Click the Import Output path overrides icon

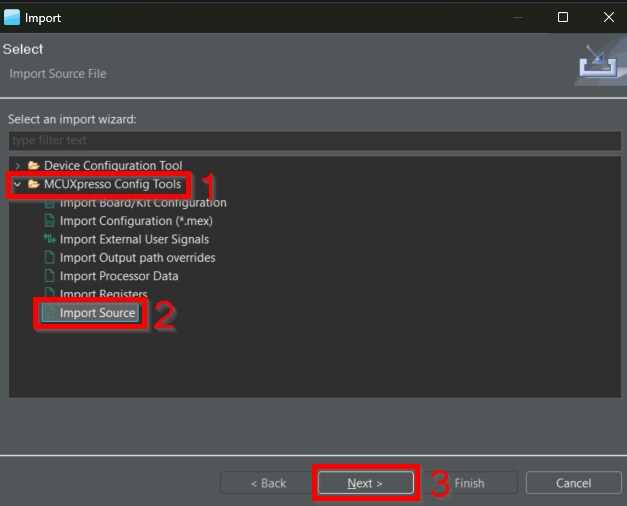tap(49, 258)
